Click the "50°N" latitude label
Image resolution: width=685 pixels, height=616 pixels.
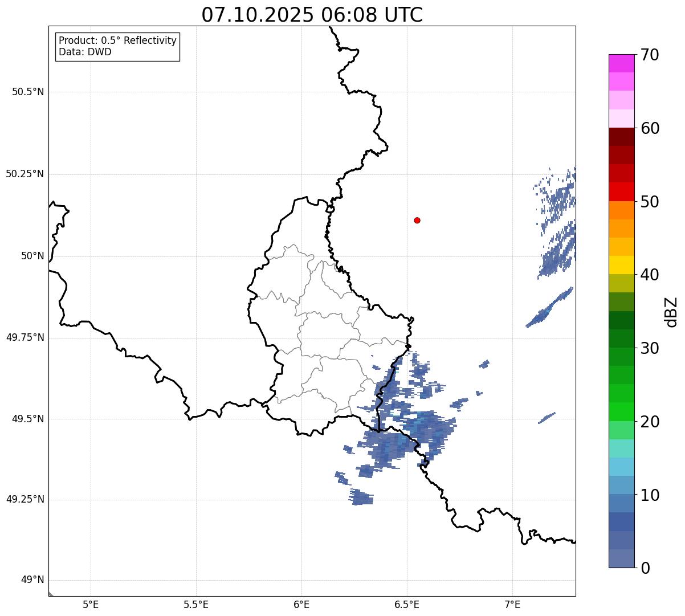[32, 256]
